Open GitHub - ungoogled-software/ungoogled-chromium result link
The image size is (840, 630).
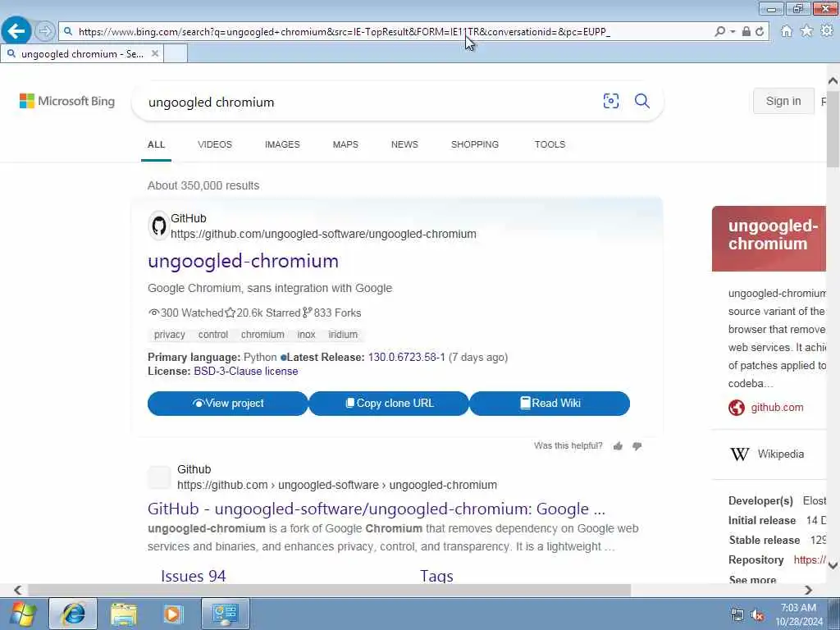pos(376,509)
